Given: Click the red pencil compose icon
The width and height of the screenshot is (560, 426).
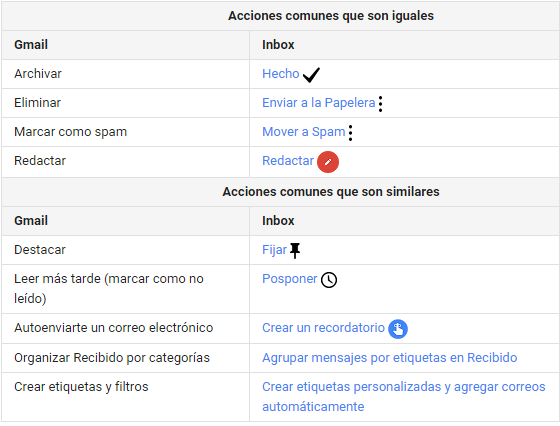Looking at the screenshot, I should click(328, 162).
